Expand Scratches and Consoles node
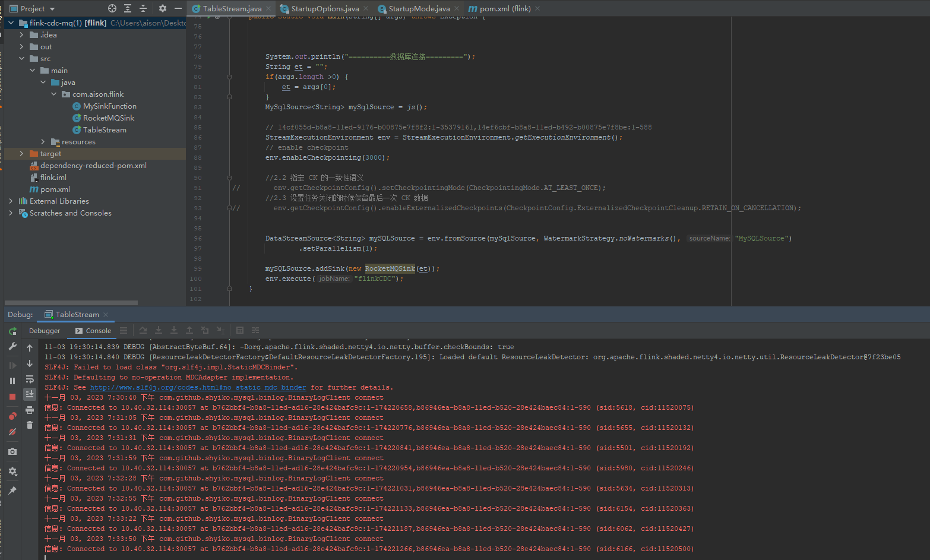The width and height of the screenshot is (930, 560). point(11,213)
